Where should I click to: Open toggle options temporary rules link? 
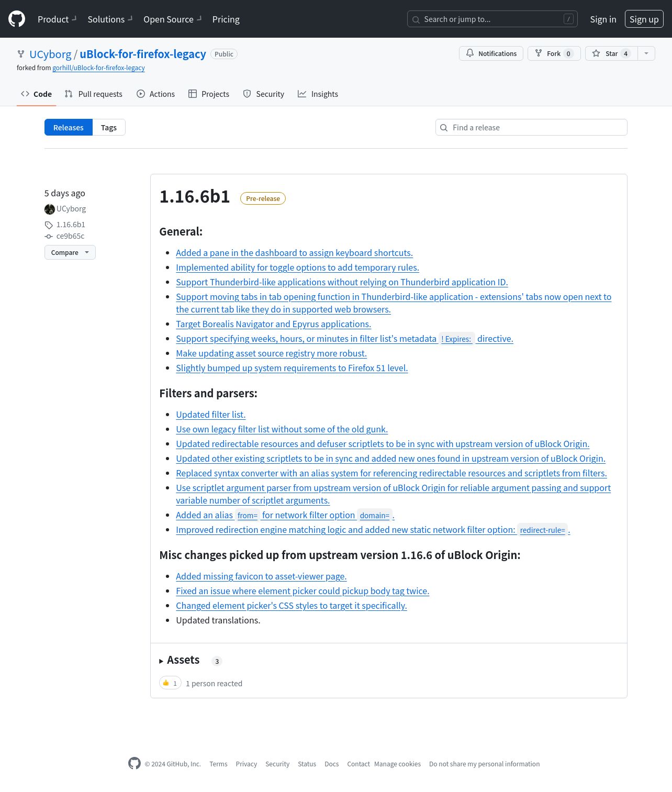click(x=297, y=267)
